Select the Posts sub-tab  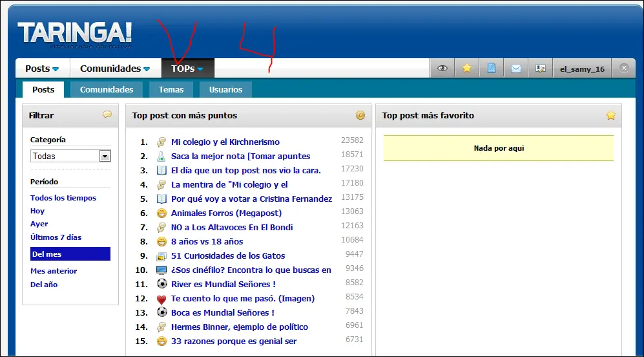(43, 90)
